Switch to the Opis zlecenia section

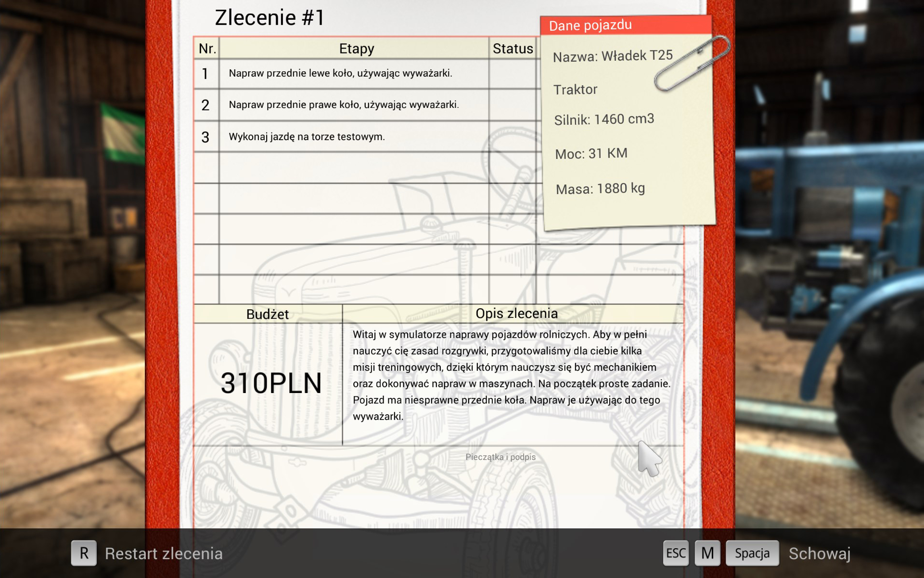(x=517, y=313)
